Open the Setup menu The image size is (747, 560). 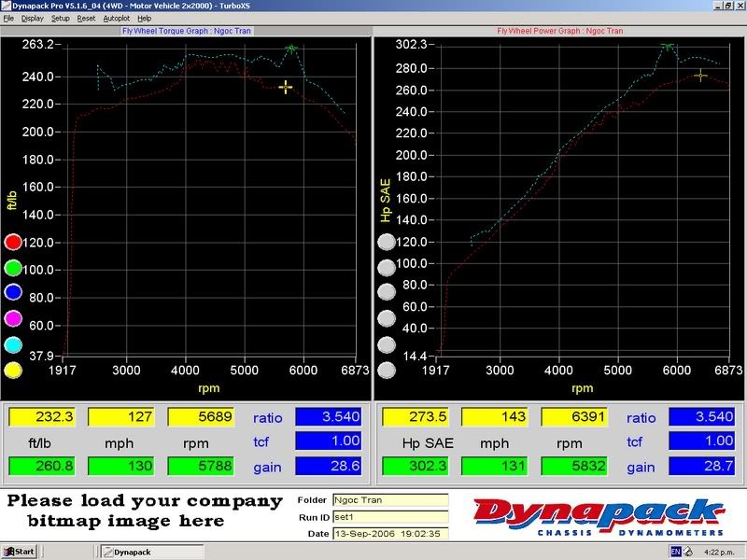pyautogui.click(x=60, y=18)
